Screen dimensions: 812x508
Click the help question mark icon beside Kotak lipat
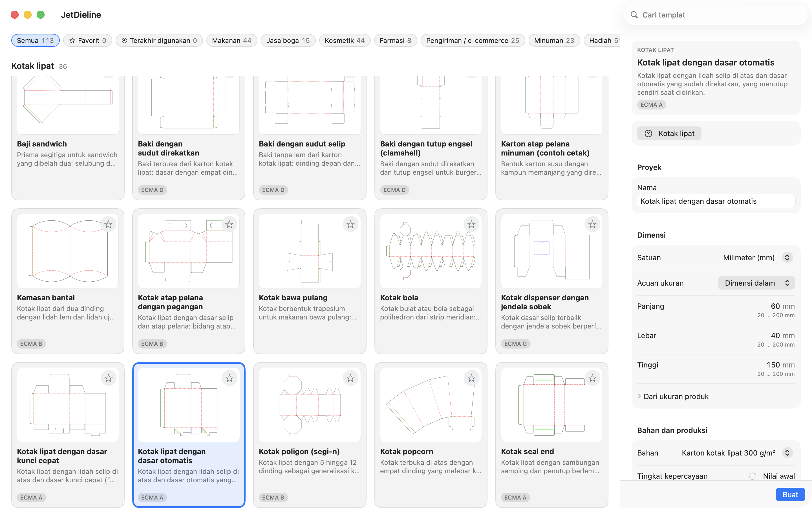tap(648, 134)
